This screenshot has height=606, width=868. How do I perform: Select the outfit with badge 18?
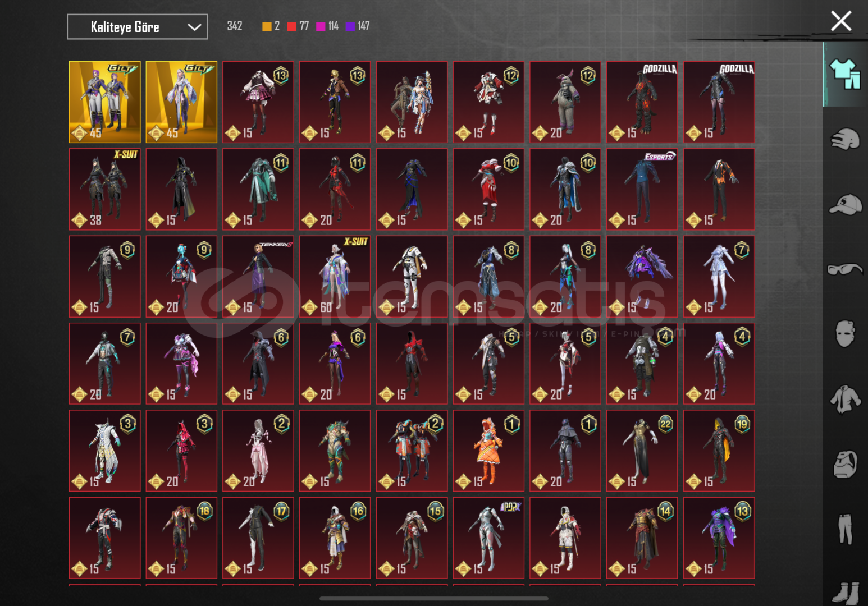181,538
